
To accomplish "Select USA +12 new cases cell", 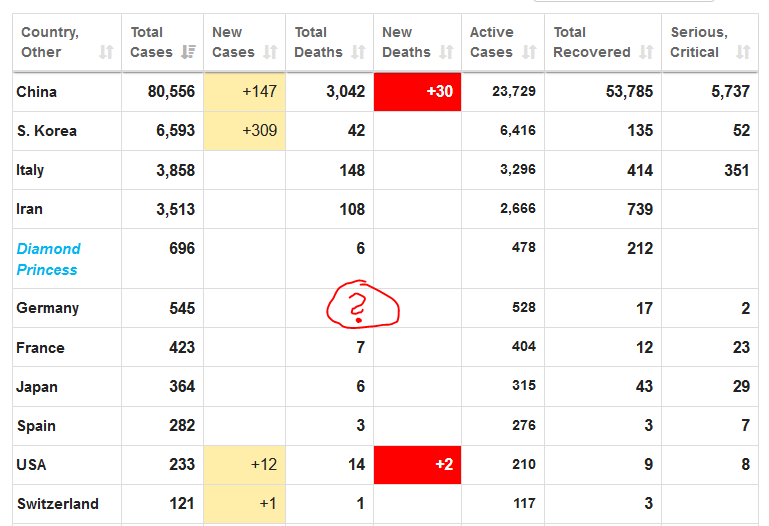I will 245,465.
